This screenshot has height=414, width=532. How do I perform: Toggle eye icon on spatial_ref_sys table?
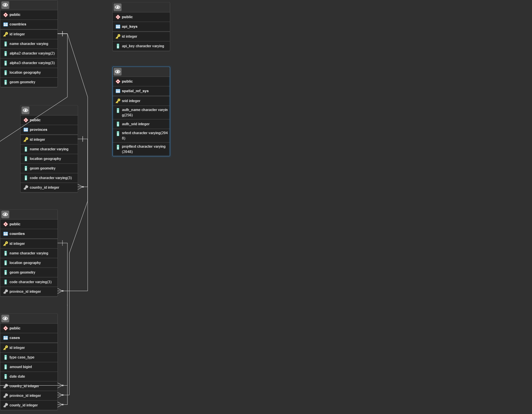click(118, 72)
